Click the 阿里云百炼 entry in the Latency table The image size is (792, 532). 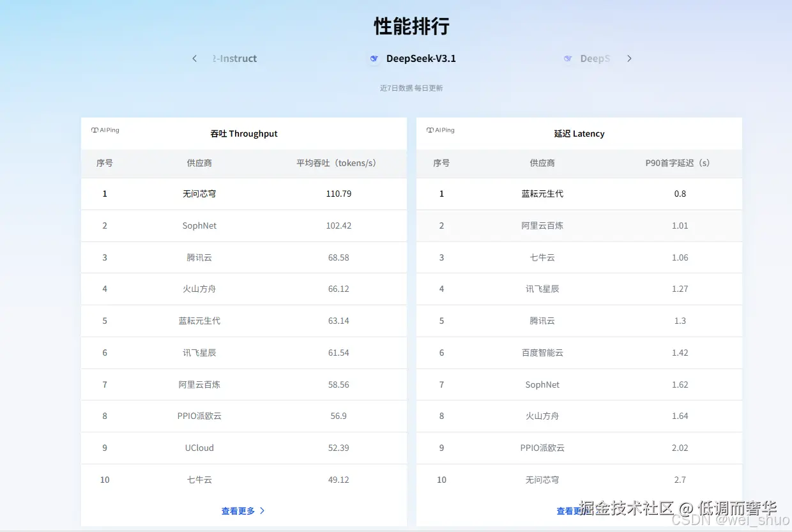[x=542, y=225]
